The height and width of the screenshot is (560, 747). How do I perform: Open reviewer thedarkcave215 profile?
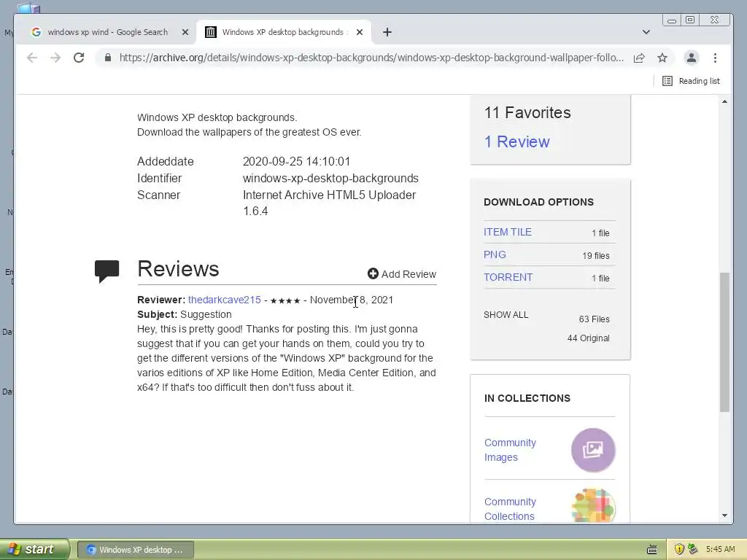point(225,300)
